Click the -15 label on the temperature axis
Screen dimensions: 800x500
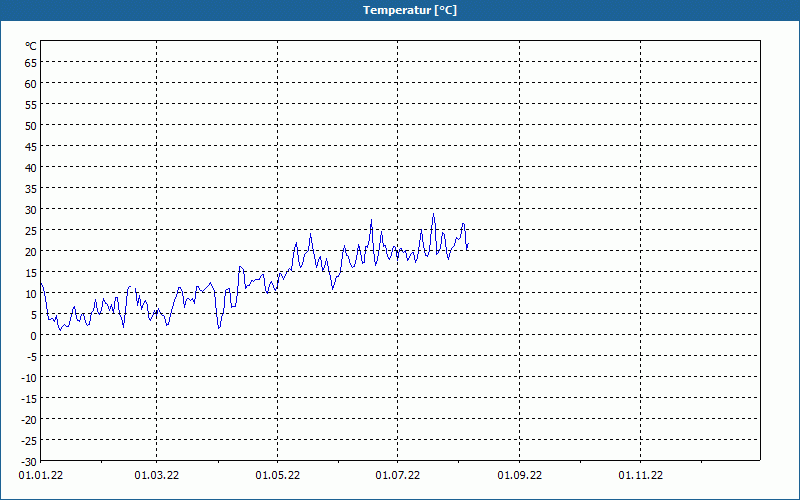pyautogui.click(x=28, y=398)
